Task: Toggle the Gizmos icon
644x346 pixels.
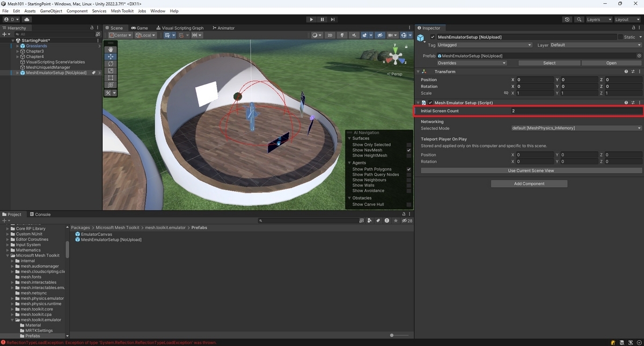Action: click(x=404, y=35)
